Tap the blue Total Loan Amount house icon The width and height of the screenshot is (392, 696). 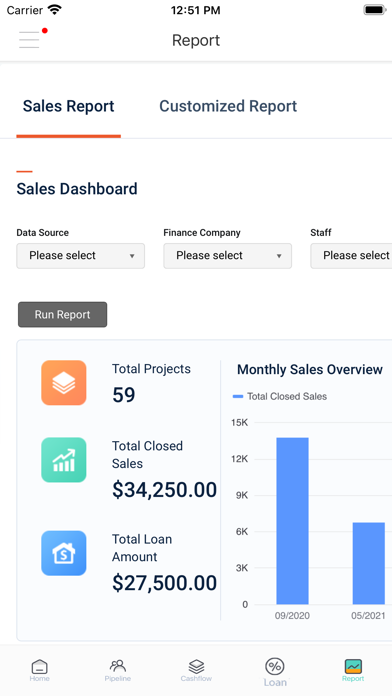64,553
